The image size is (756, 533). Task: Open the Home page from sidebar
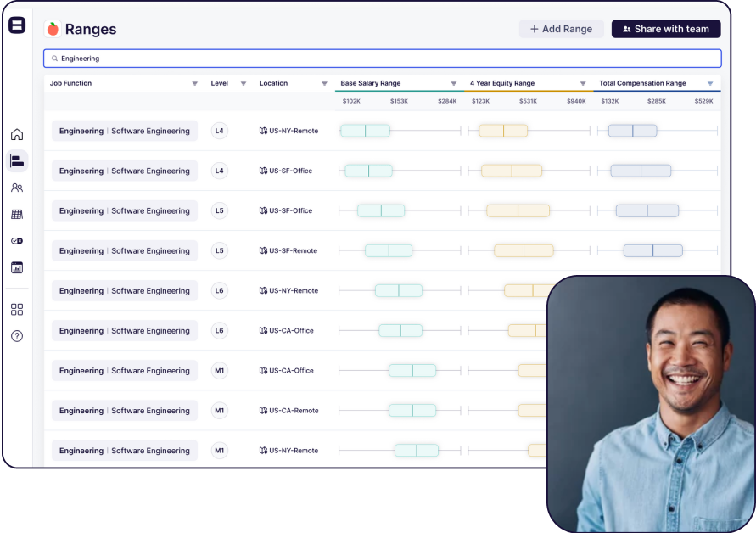[x=17, y=134]
